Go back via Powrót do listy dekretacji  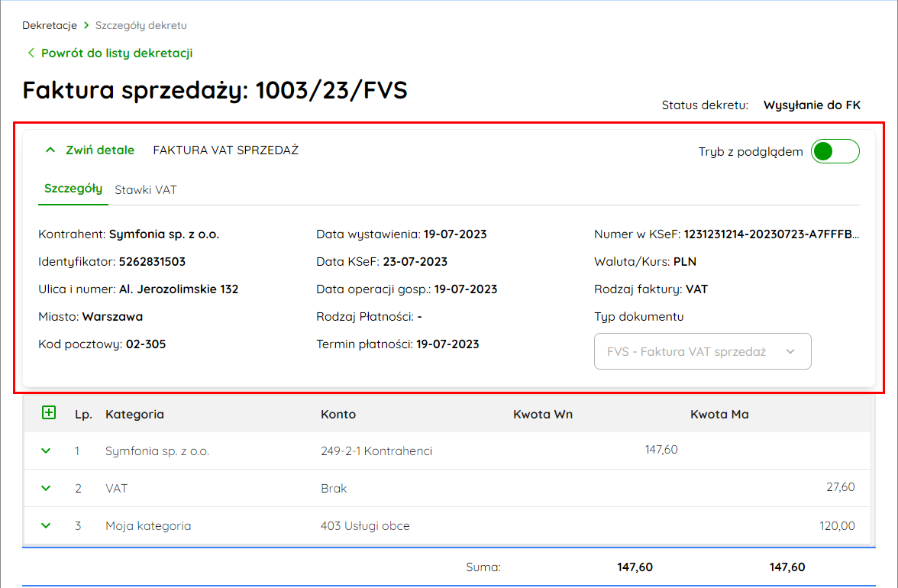click(110, 53)
